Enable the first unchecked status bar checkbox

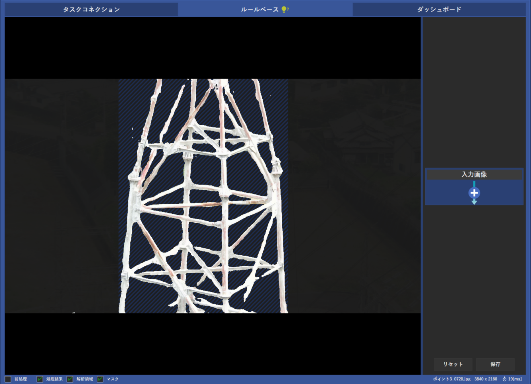(x=8, y=379)
